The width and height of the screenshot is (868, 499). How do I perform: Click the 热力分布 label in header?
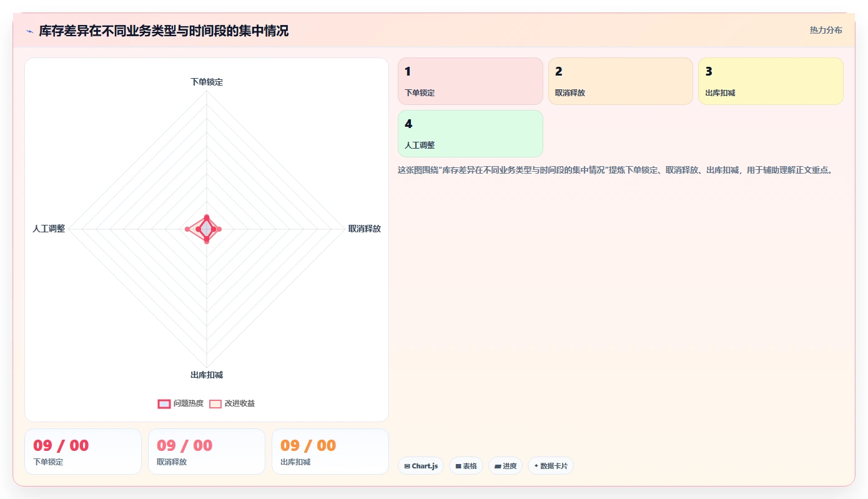(x=826, y=30)
